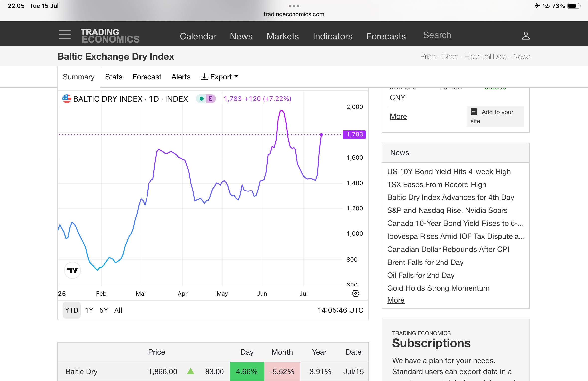Switch to the Forecast tab

[x=147, y=77]
